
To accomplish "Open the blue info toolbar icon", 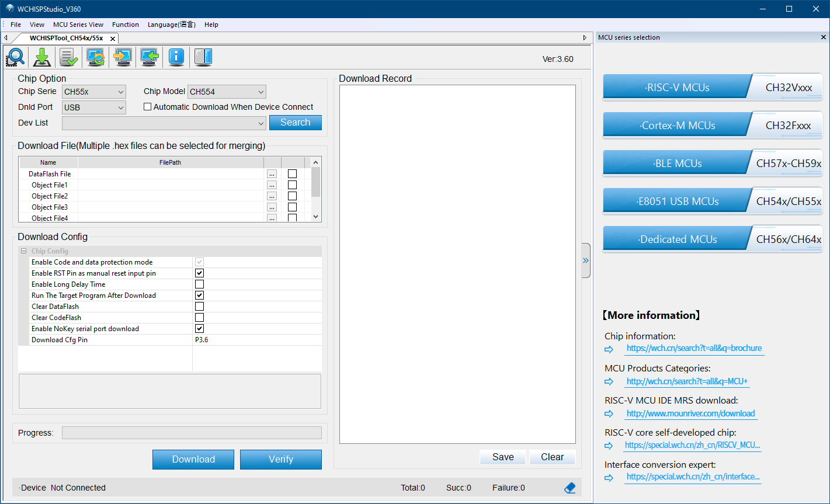I will point(176,57).
